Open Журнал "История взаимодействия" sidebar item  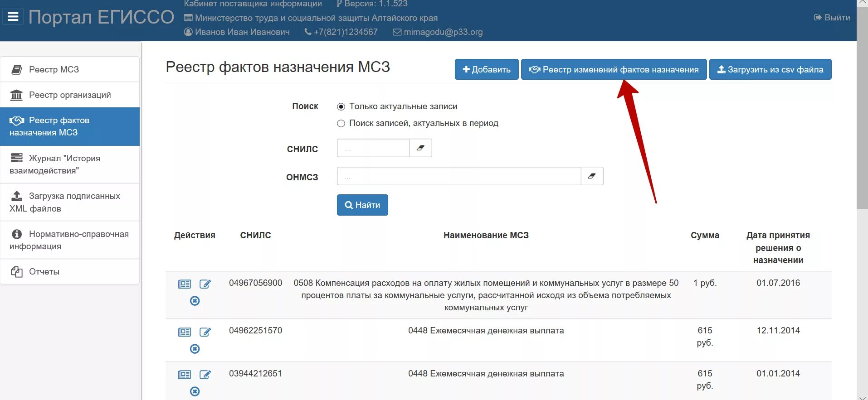click(70, 164)
